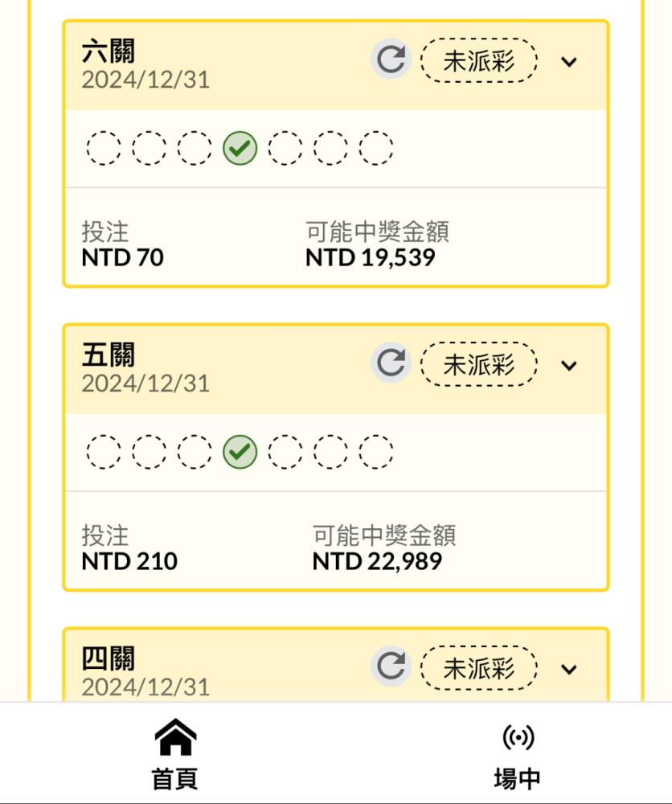
Task: Select the green checked circle in 五關
Action: coord(240,452)
